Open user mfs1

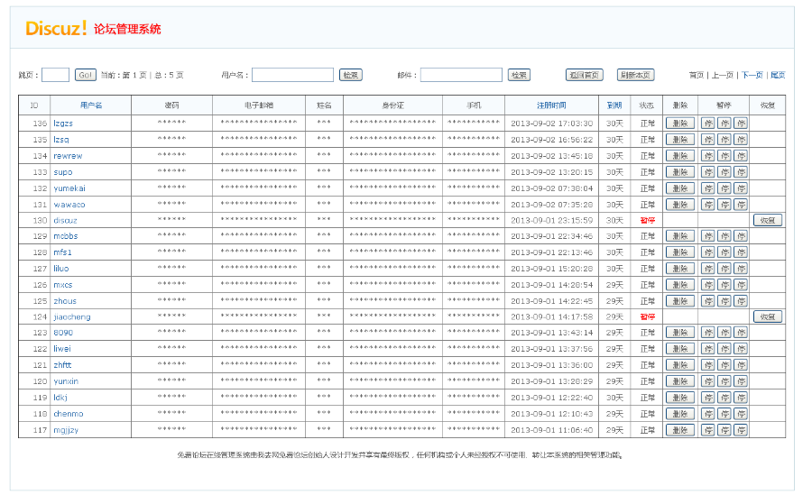62,252
